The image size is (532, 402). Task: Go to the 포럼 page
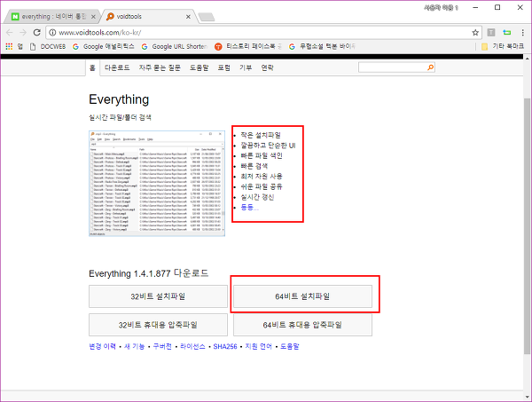(x=224, y=67)
